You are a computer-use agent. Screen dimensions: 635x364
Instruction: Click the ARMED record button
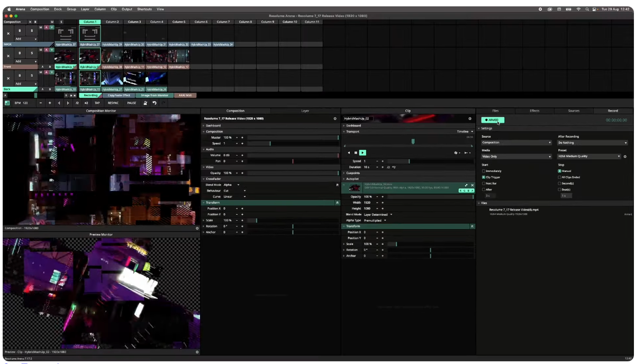pos(492,120)
